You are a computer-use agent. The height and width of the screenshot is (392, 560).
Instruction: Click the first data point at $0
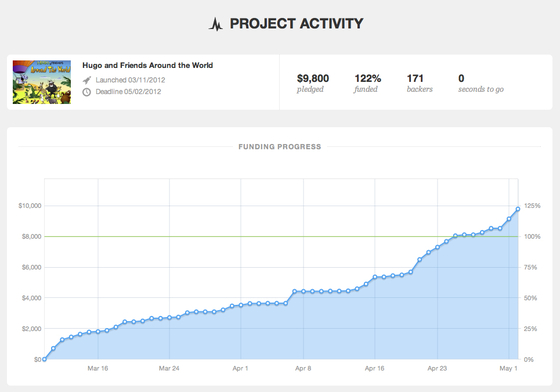(44, 359)
